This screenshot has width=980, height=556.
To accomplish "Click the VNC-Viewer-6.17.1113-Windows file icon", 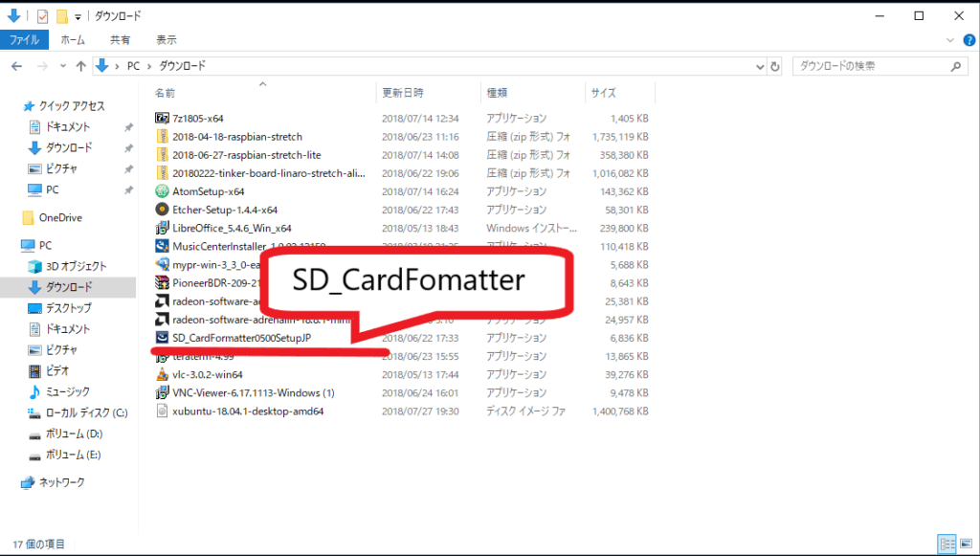I will [162, 392].
